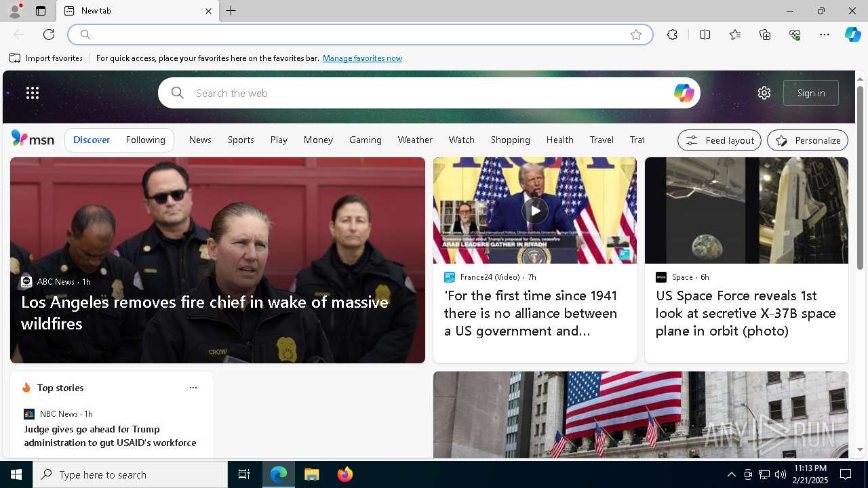Open the Copilot sidebar icon
Image resolution: width=868 pixels, height=488 pixels.
852,35
